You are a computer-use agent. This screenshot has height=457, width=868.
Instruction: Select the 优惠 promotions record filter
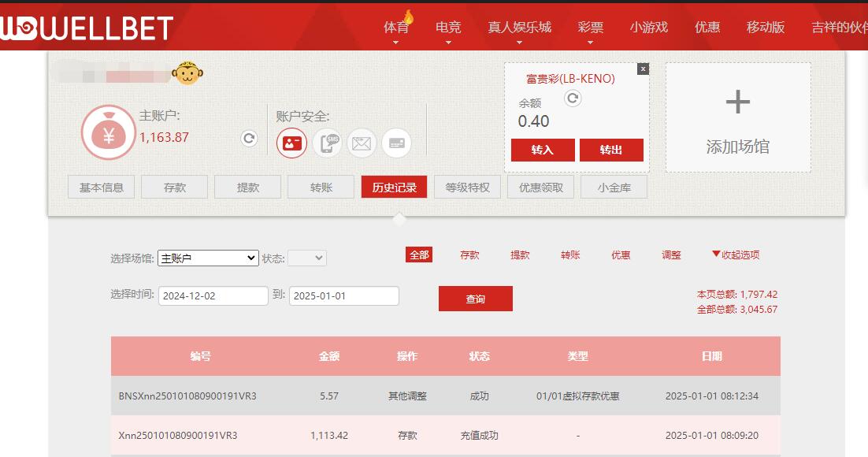coord(620,255)
